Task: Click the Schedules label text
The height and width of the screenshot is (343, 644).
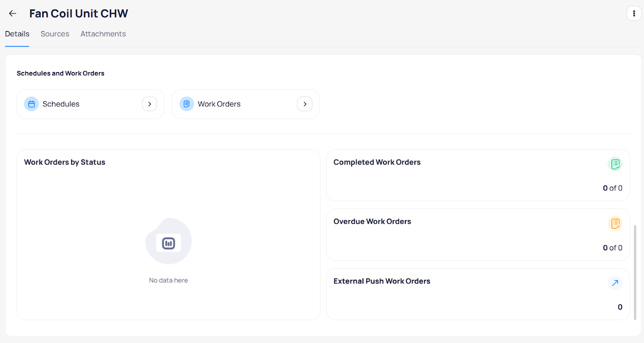Action: click(61, 104)
